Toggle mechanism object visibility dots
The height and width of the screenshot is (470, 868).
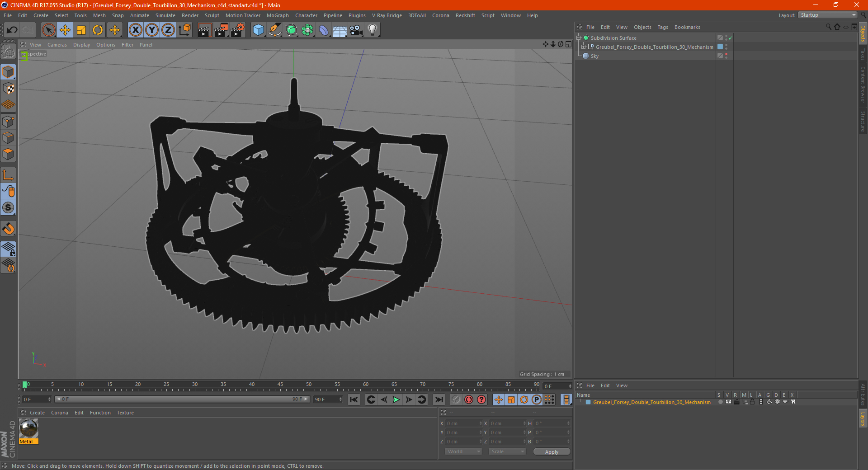point(726,47)
